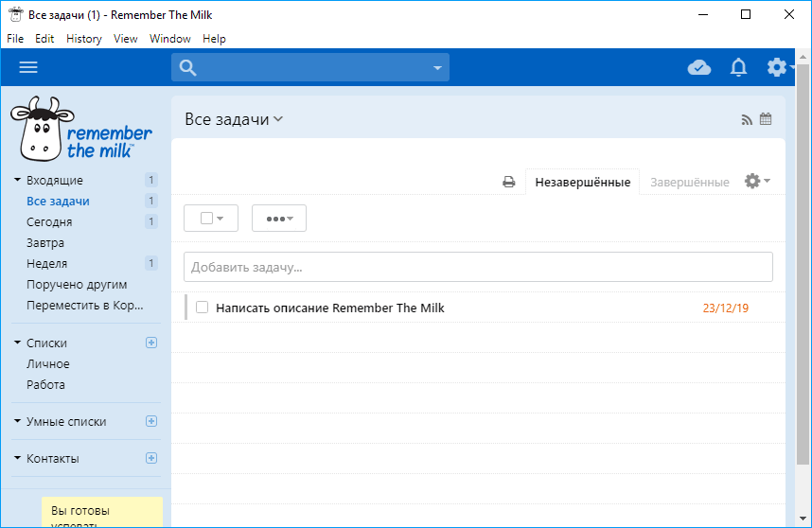The width and height of the screenshot is (812, 528).
Task: Open the View menu
Action: (x=125, y=39)
